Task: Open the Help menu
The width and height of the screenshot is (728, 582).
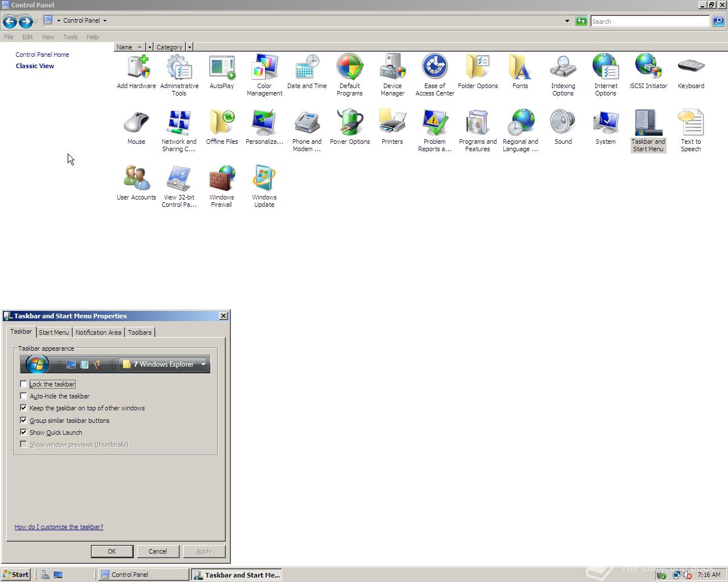Action: pyautogui.click(x=93, y=37)
